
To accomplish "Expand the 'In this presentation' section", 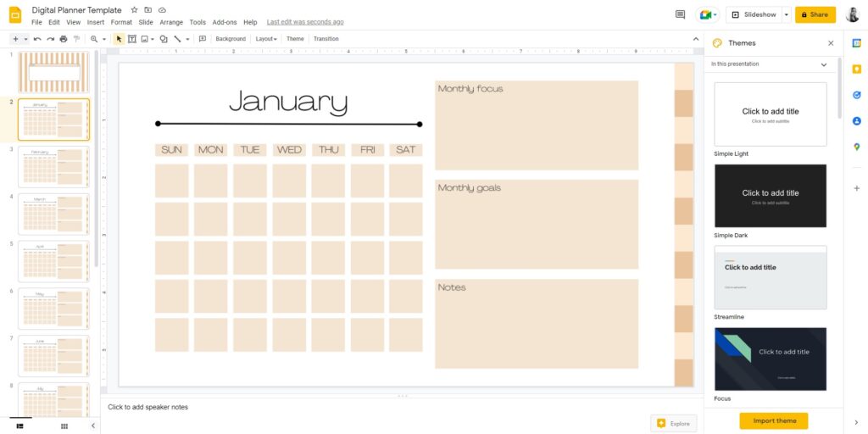I will (823, 64).
